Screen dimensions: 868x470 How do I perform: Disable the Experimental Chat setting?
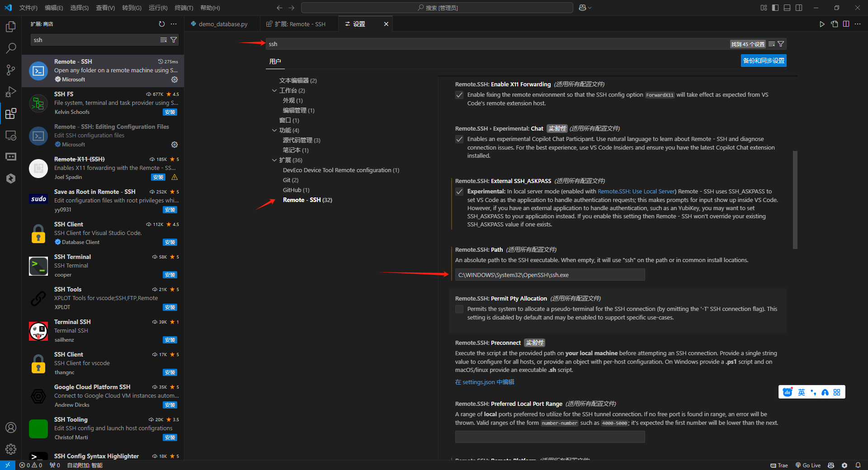click(x=459, y=139)
